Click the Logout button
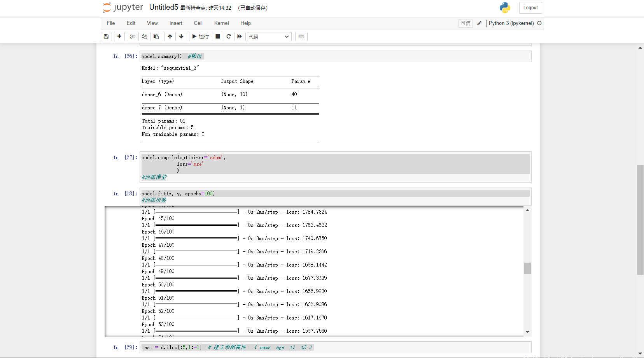This screenshot has height=358, width=644. 530,8
